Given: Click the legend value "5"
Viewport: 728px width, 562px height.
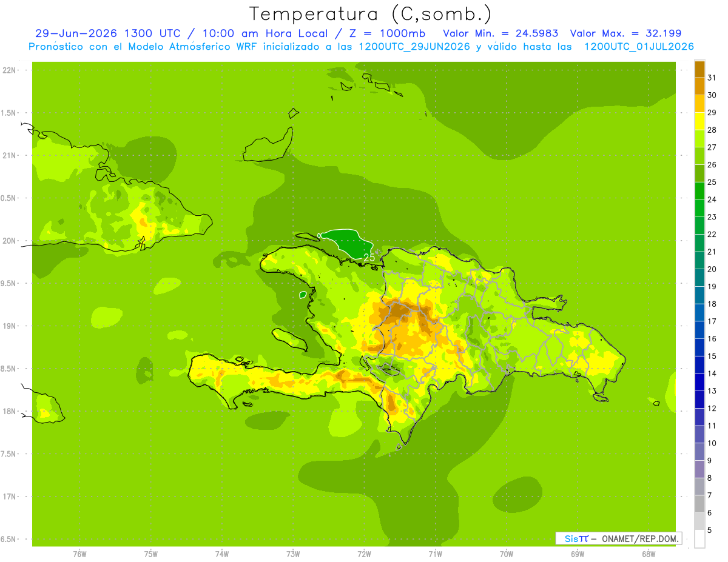Looking at the screenshot, I should pos(710,530).
